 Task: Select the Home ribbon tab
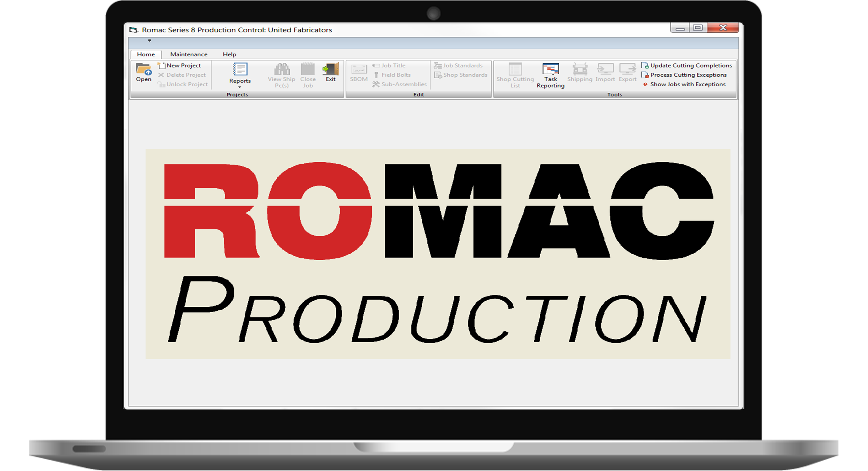tap(146, 54)
